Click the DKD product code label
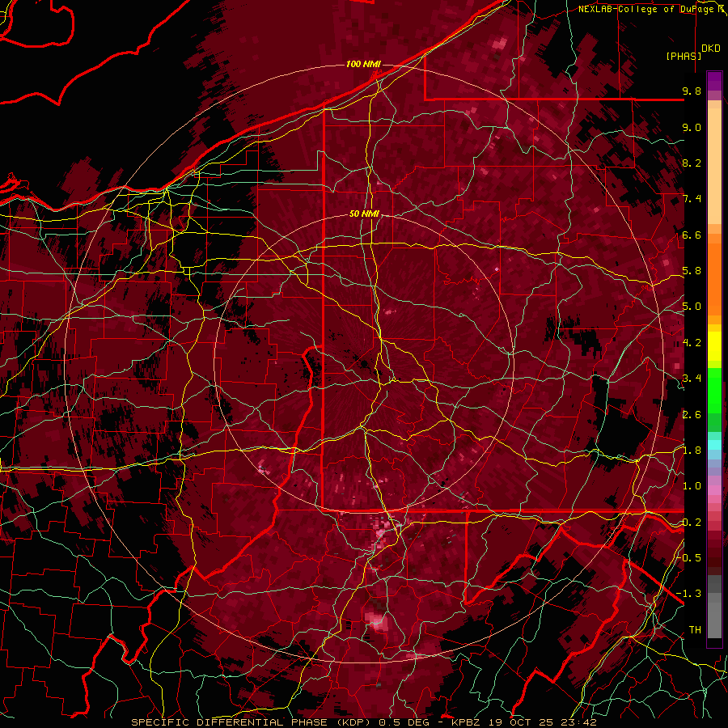 (x=710, y=49)
